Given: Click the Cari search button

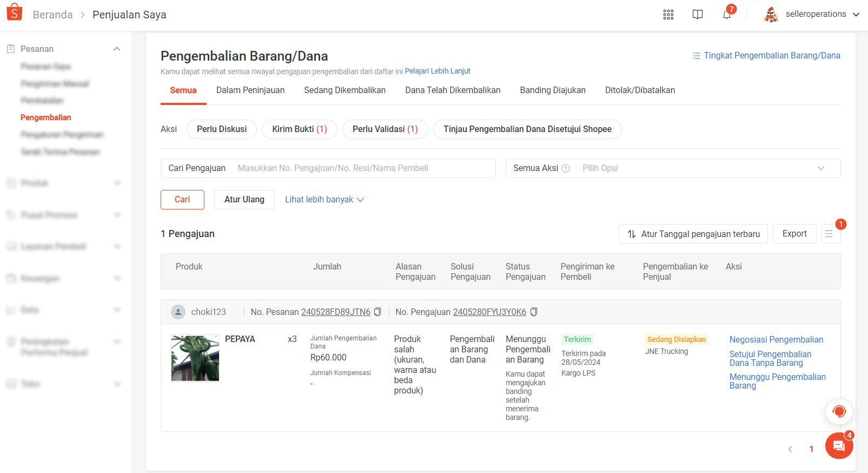Looking at the screenshot, I should (182, 200).
